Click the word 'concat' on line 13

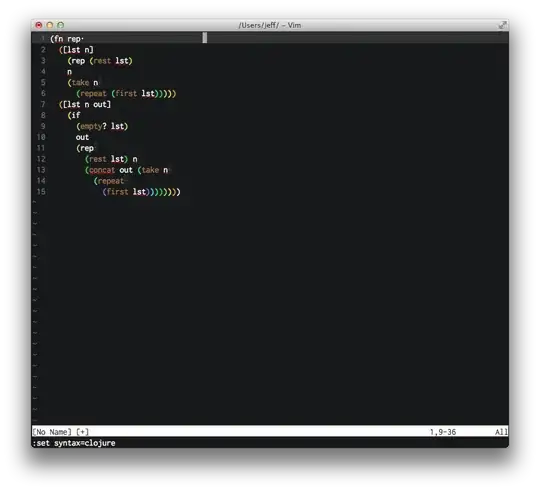click(102, 170)
